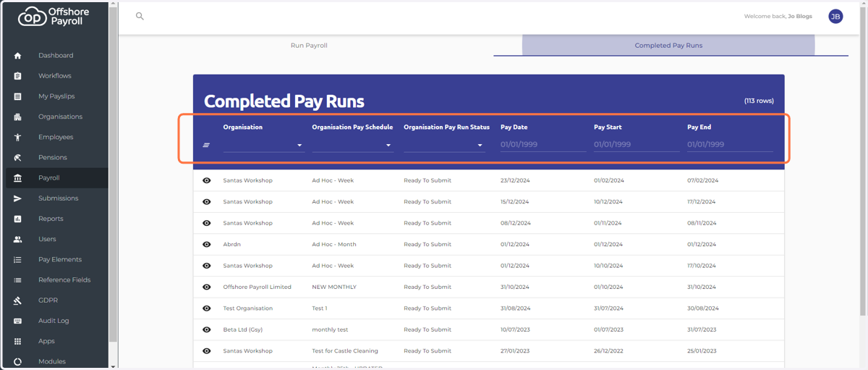
Task: View the Santas Workshop run dated 08/12/2024
Action: [207, 223]
